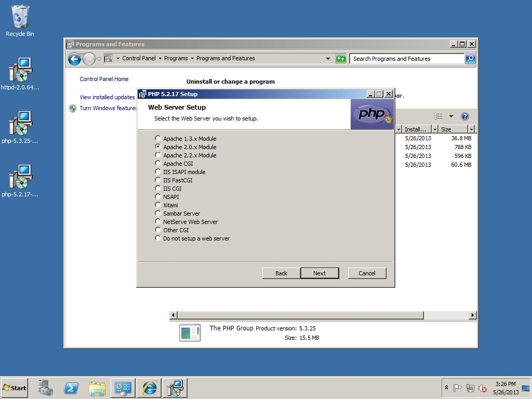Launch Internet Explorer from the taskbar
Screen dimensions: 532x399
149,388
